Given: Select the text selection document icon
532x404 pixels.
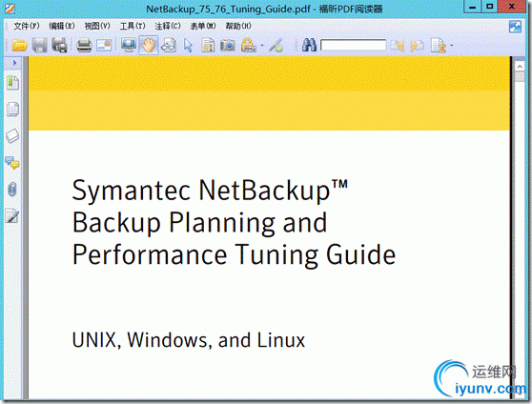Looking at the screenshot, I should 208,45.
